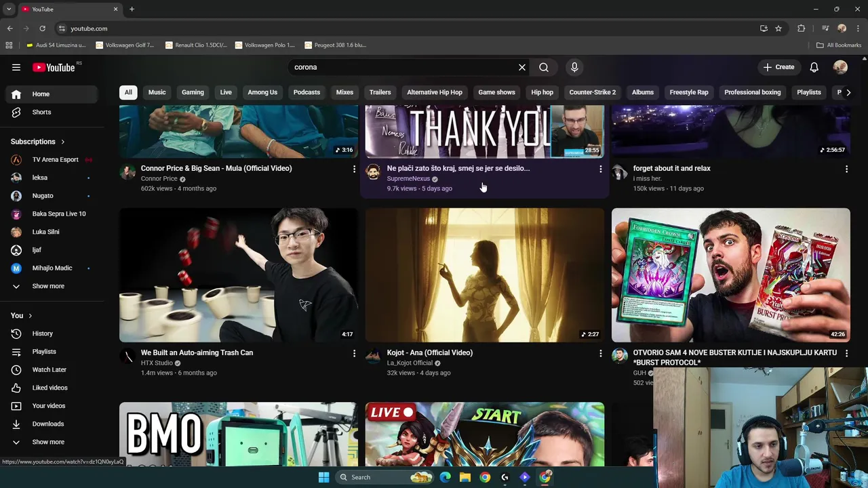868x488 pixels.
Task: Open Watch Later list
Action: pos(52,369)
